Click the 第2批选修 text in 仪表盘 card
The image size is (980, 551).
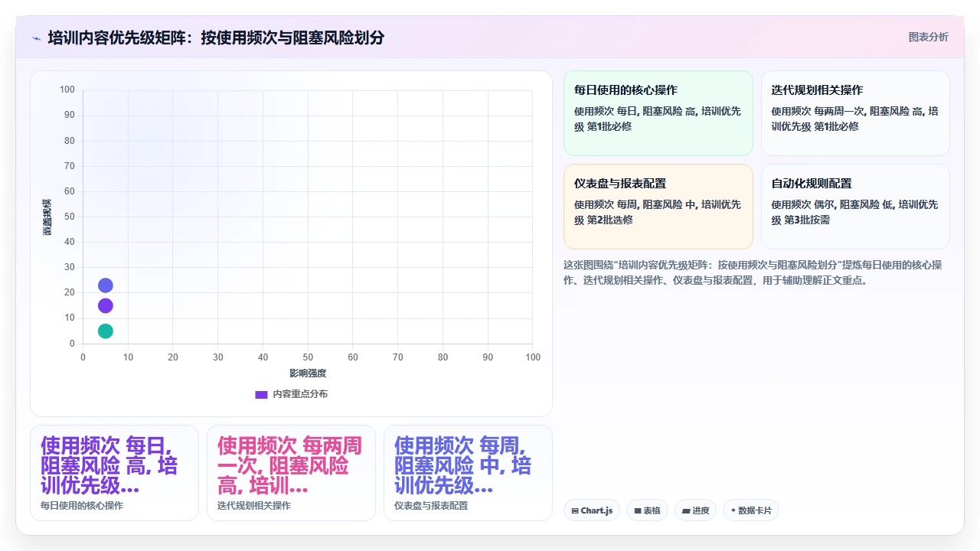coord(609,220)
